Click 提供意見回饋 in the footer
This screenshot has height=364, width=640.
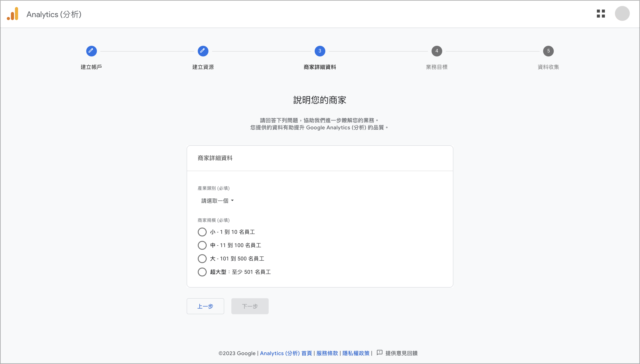[401, 353]
